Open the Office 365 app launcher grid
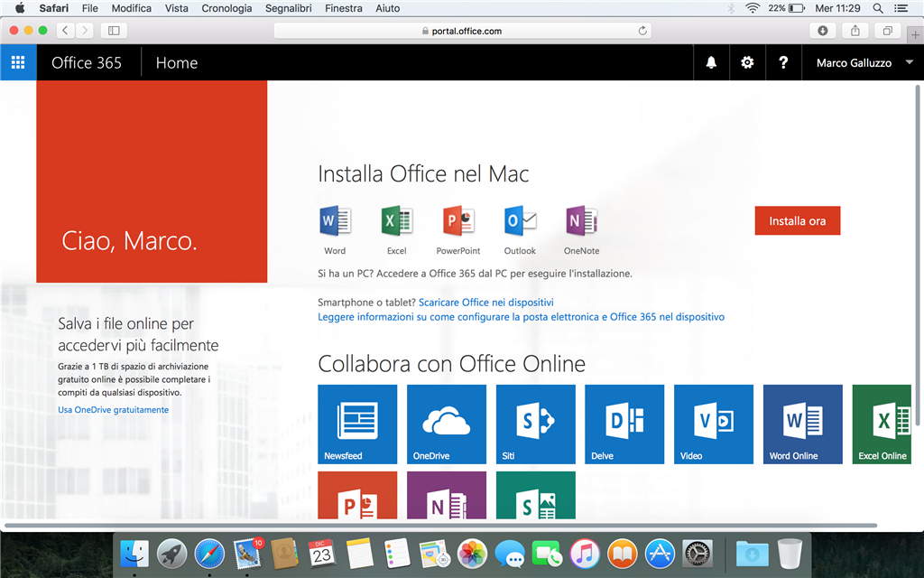Image resolution: width=924 pixels, height=578 pixels. pos(18,62)
